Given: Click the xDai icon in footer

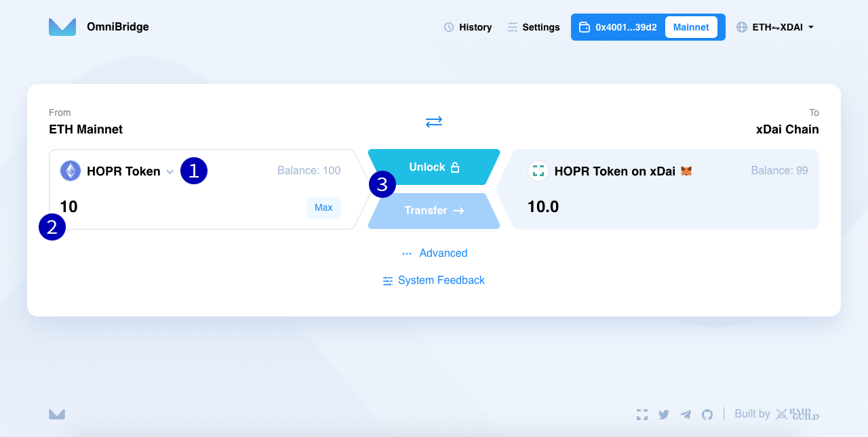Looking at the screenshot, I should [x=642, y=414].
